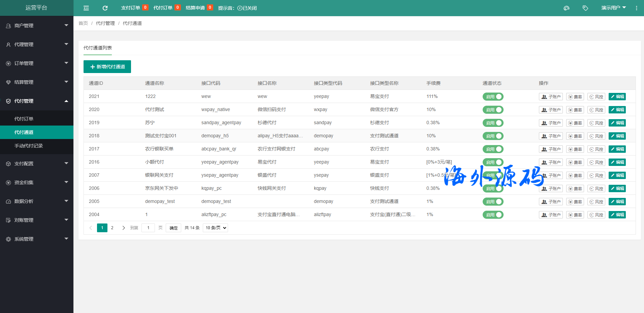Open the theme palette icon in header

coord(567,8)
